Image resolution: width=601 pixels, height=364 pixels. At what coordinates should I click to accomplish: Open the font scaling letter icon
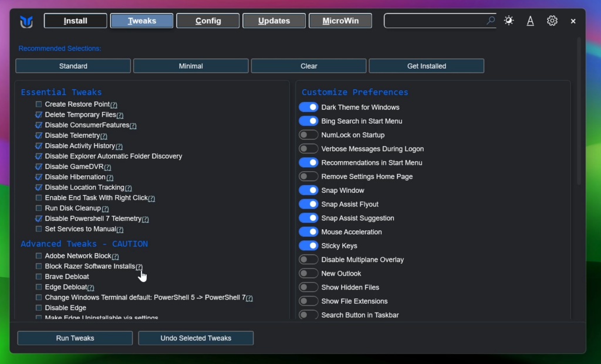pos(530,21)
